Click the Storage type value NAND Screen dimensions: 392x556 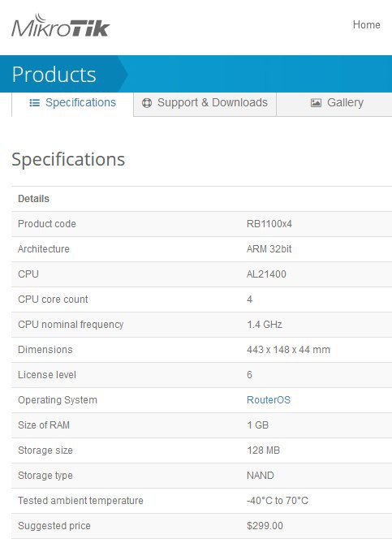tap(261, 475)
